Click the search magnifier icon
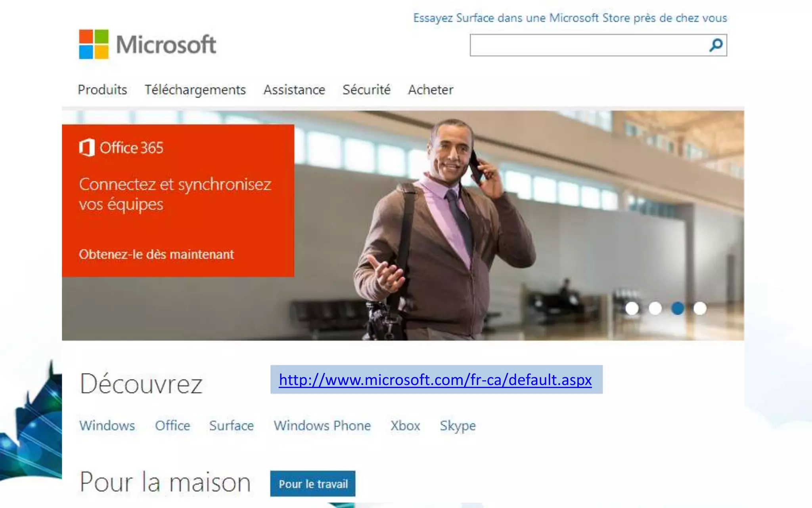 tap(716, 45)
